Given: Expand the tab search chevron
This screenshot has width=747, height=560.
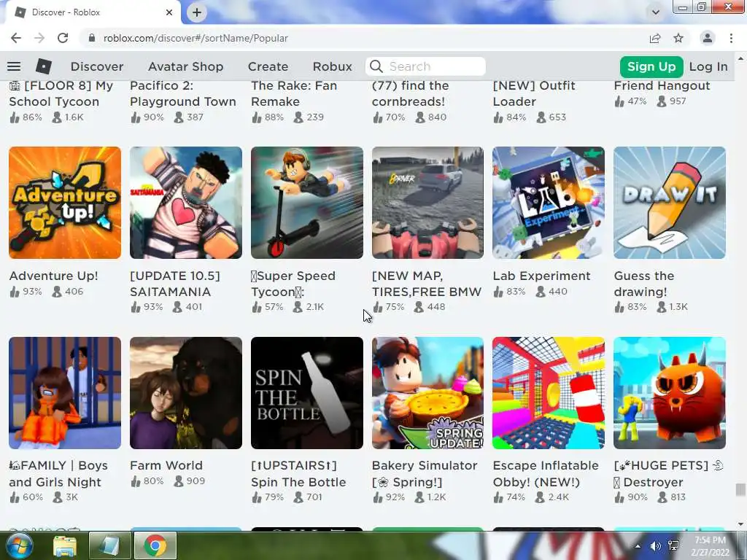Looking at the screenshot, I should pos(656,12).
